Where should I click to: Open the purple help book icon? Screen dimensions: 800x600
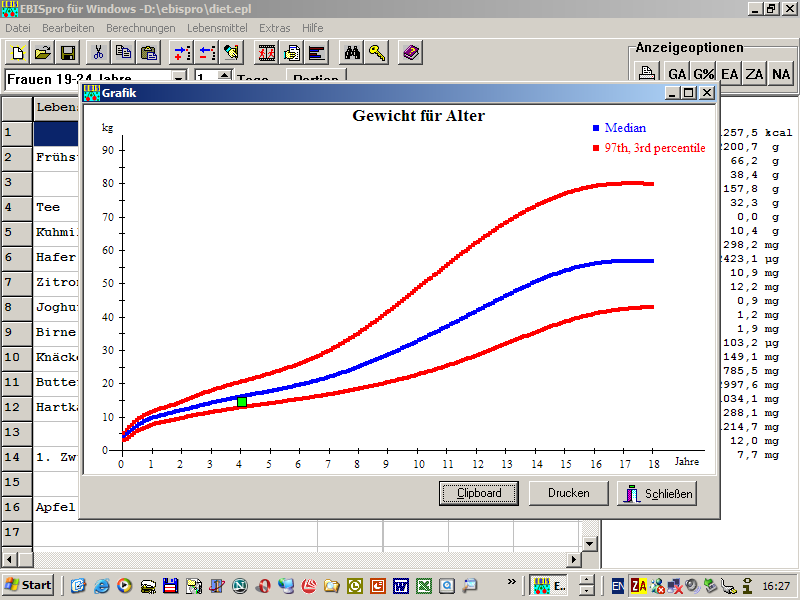(410, 53)
